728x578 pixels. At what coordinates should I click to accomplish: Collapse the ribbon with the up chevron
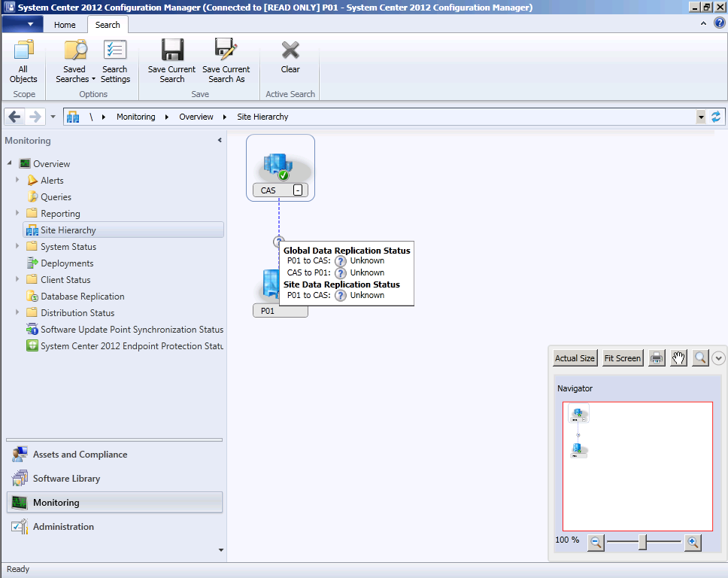703,23
